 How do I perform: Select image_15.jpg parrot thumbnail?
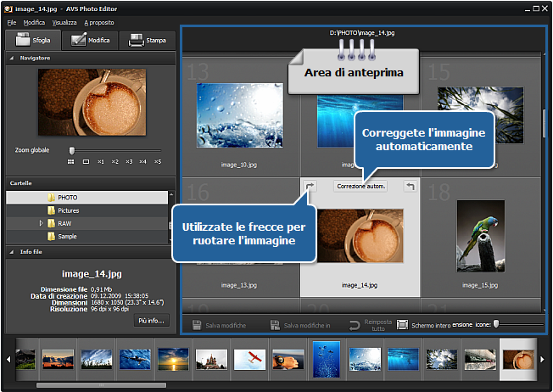tap(481, 236)
